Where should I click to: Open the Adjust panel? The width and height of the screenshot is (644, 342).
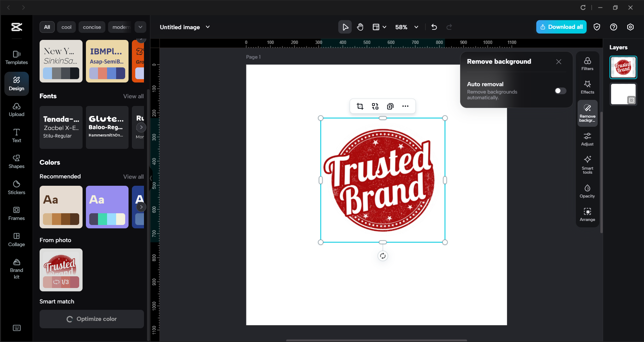(587, 139)
